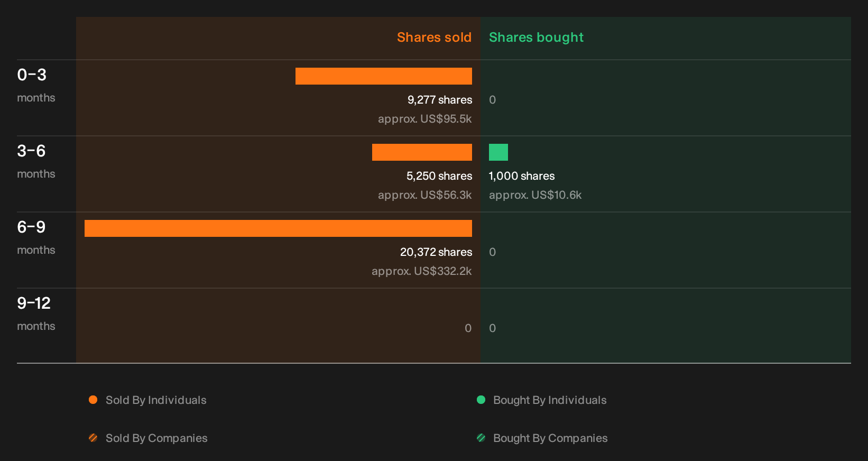Click the Shares sold column heading
Screen dimensions: 868x461
pos(434,38)
